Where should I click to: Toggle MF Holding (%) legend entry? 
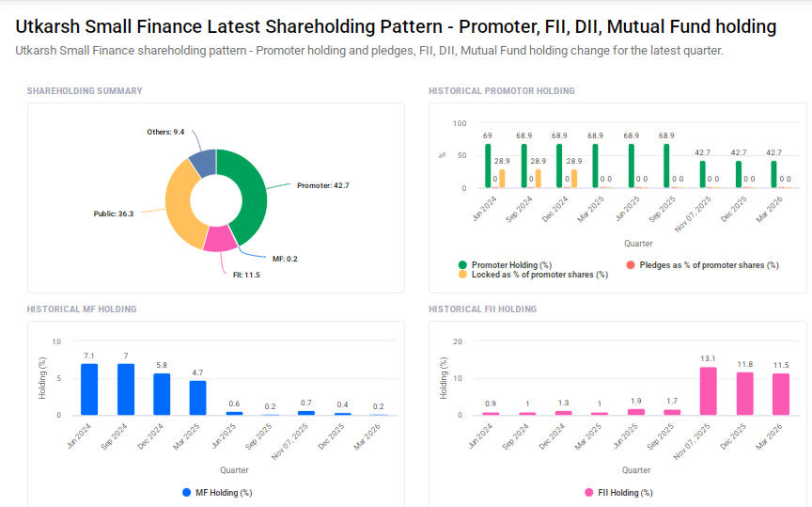(x=217, y=493)
